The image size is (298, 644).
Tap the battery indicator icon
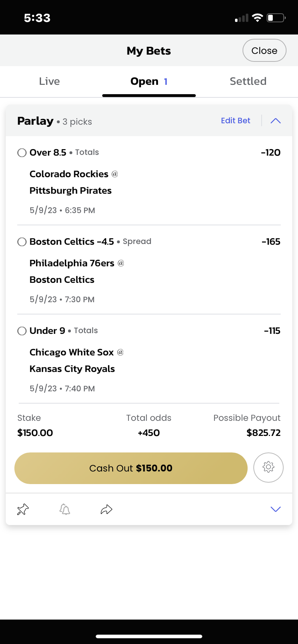coord(276,18)
